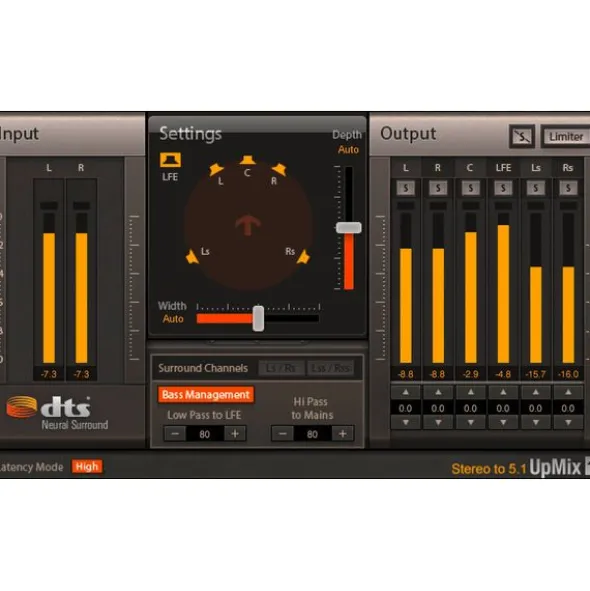Image resolution: width=590 pixels, height=591 pixels.
Task: Decrease the Ls channel output trim
Action: point(535,423)
